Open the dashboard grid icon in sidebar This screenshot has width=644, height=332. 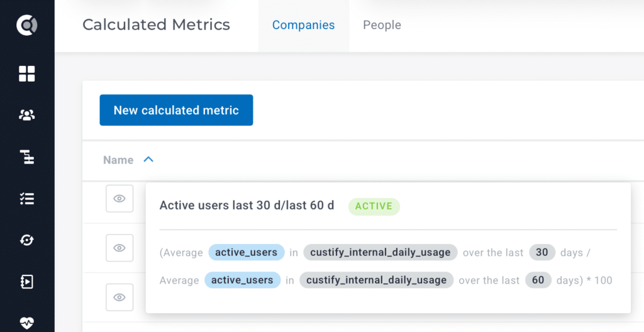[26, 74]
